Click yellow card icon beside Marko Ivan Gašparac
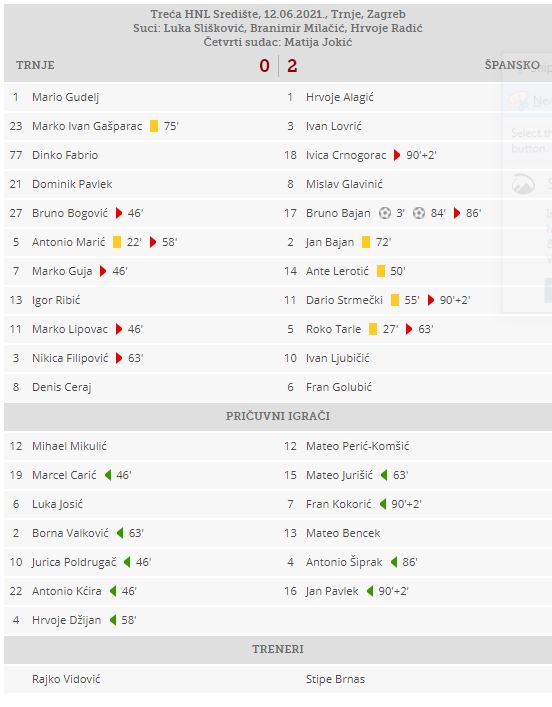Viewport: 552px width, 707px height. [154, 126]
